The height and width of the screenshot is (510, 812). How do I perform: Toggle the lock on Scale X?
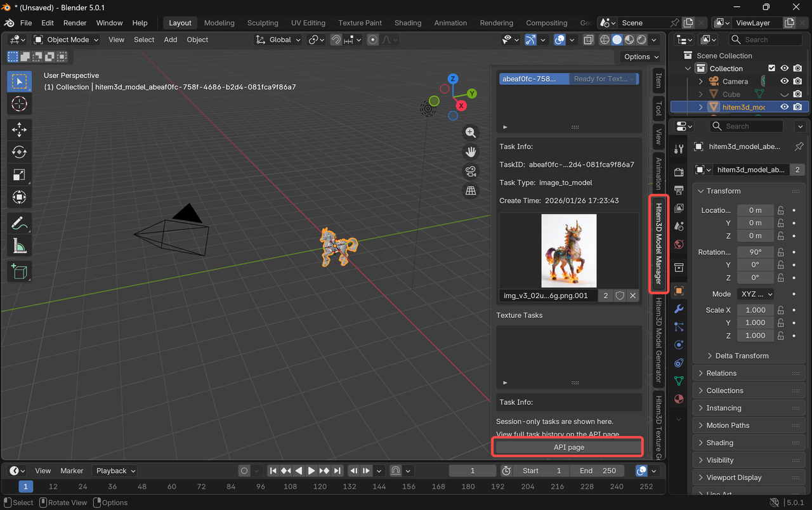[781, 310]
